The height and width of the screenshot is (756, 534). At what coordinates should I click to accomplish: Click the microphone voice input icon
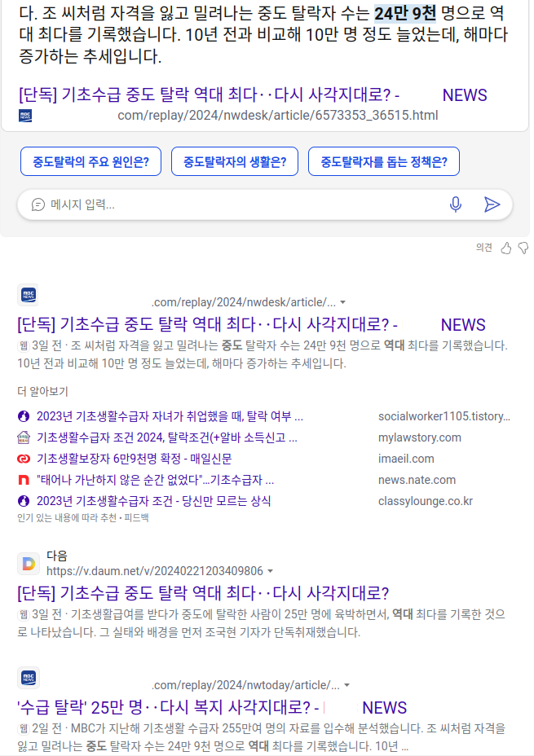[456, 204]
